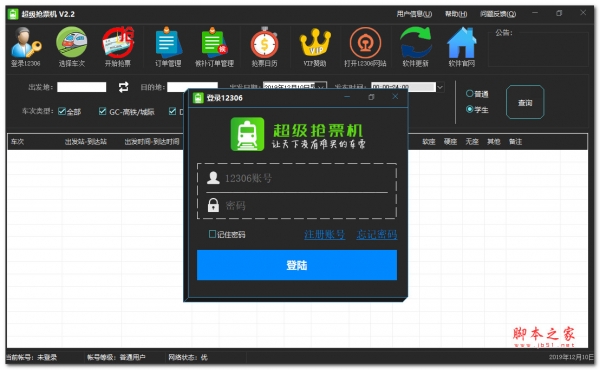
Task: Click the 其他 column header
Action: pyautogui.click(x=494, y=142)
